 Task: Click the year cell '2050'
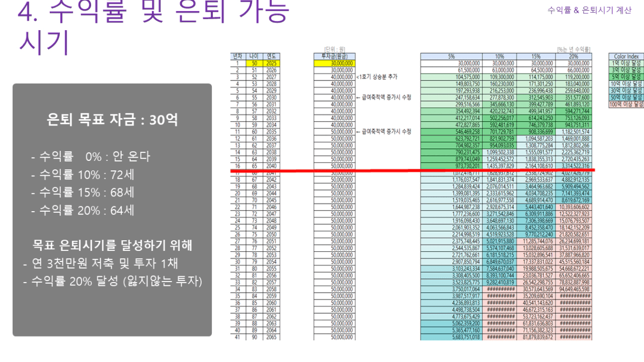(272, 234)
